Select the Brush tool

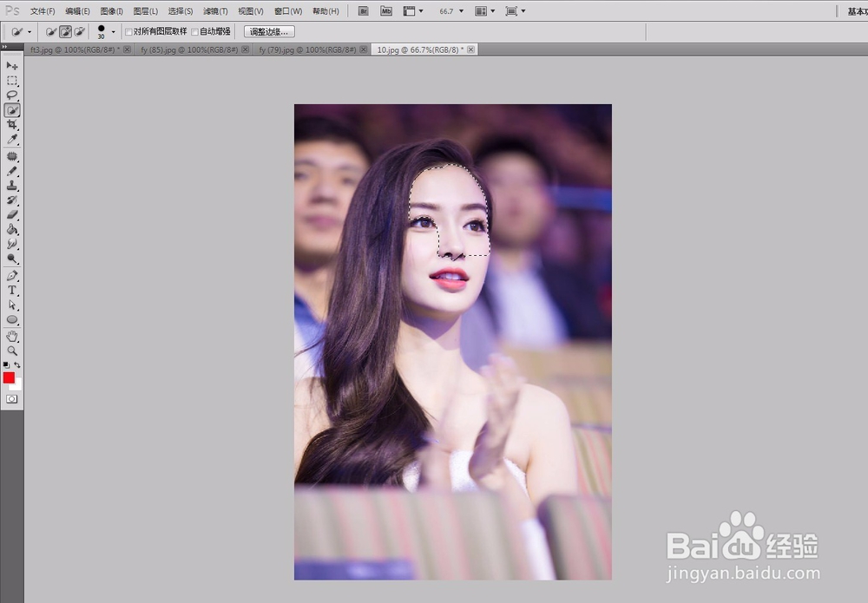point(11,171)
